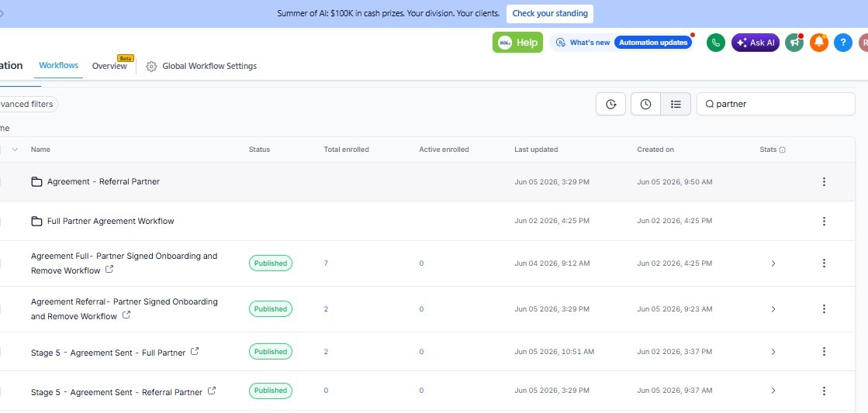Open more options for Agreement Full- Partner workflow
The height and width of the screenshot is (413, 868).
point(824,263)
